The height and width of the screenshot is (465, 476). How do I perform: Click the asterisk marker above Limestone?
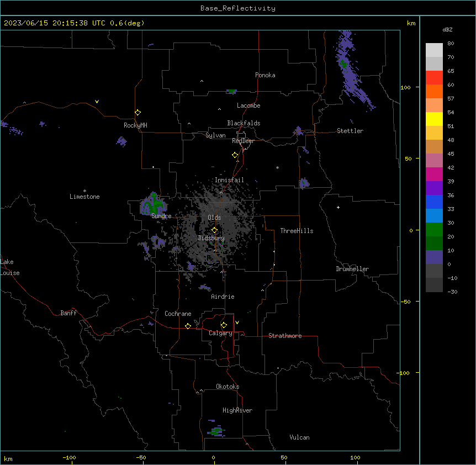click(x=84, y=191)
